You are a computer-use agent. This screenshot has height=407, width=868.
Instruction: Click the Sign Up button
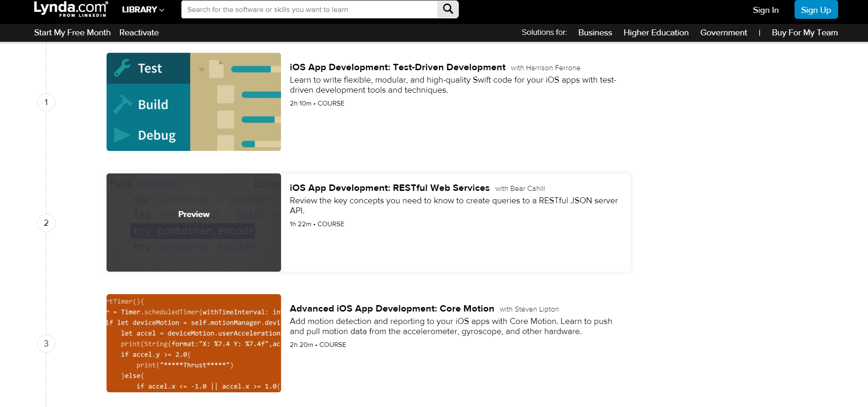coord(816,10)
